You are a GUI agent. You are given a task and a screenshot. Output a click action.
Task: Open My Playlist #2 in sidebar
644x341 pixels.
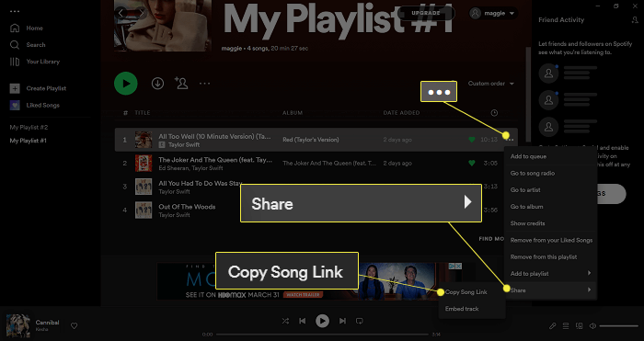pyautogui.click(x=29, y=127)
